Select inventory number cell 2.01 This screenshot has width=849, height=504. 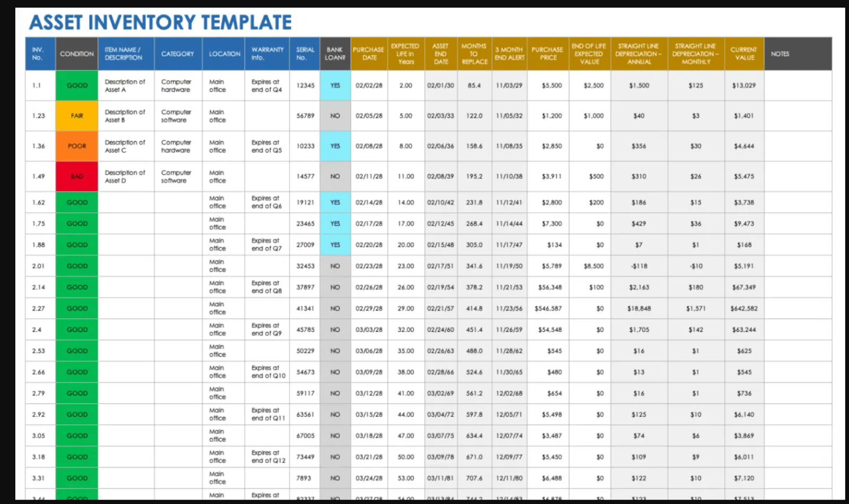tap(40, 266)
